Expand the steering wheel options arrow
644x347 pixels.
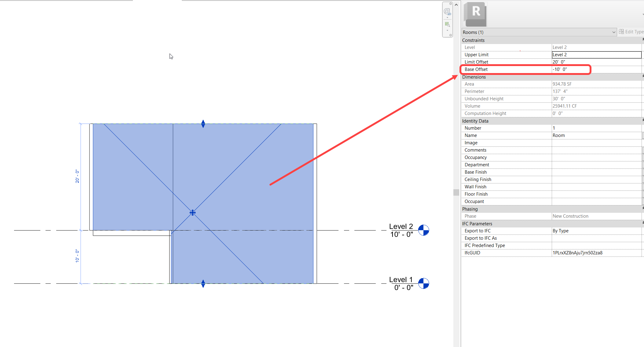coord(448,17)
